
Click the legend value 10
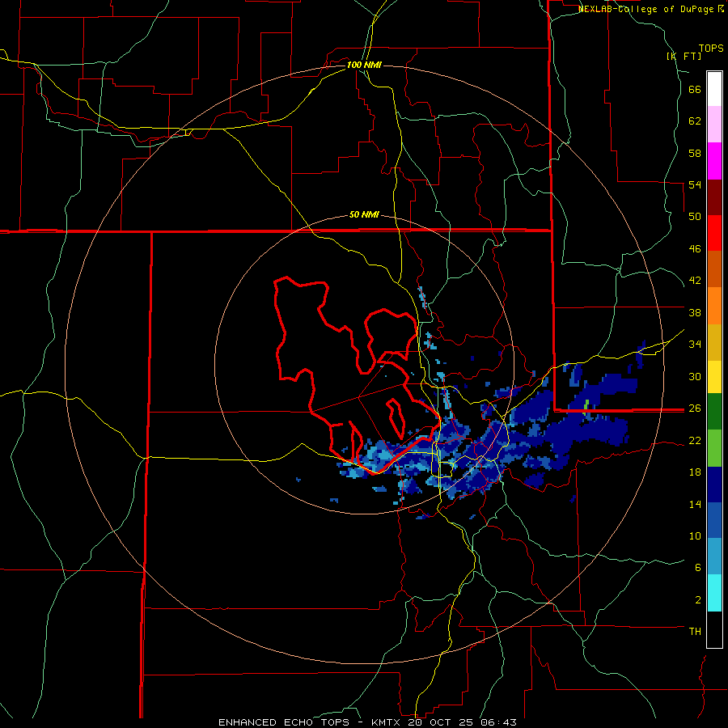click(695, 535)
